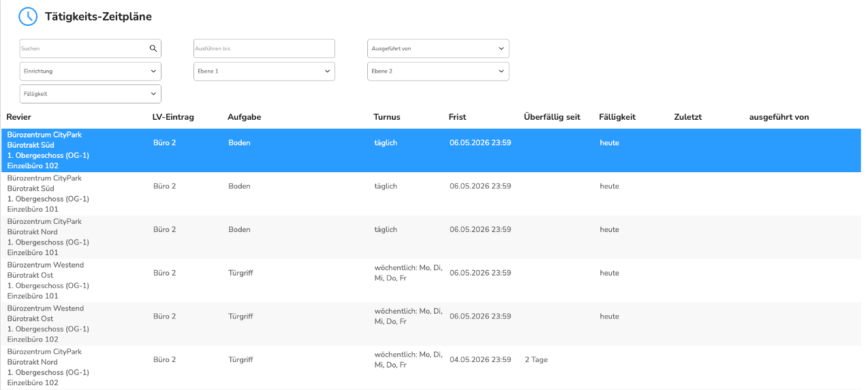The width and height of the screenshot is (868, 390).
Task: Click the Aufgabe column header
Action: 245,117
